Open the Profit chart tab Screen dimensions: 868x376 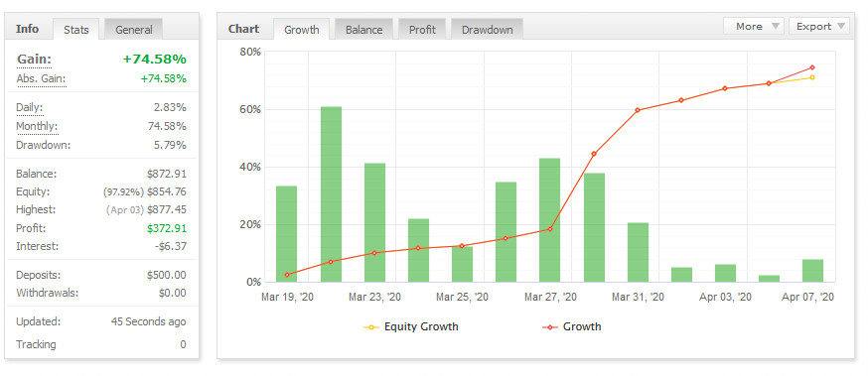[422, 30]
